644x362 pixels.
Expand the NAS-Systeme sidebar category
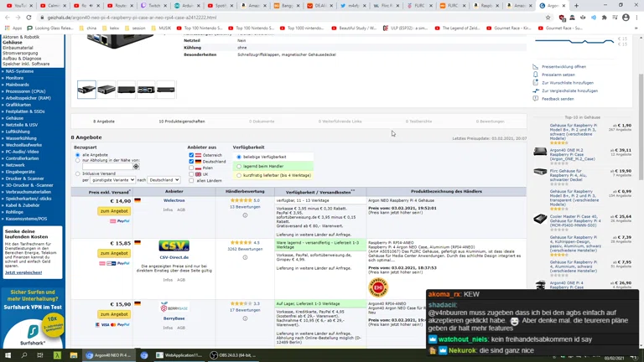pos(20,71)
